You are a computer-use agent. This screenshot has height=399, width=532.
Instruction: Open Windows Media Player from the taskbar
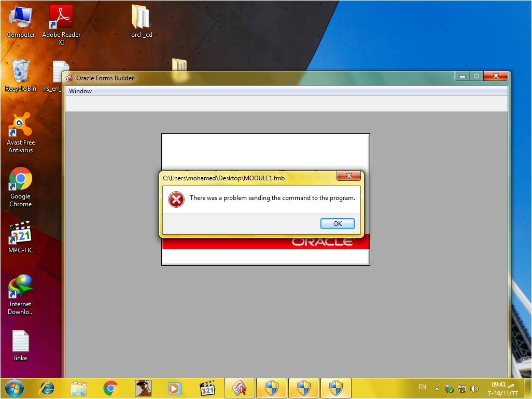(x=175, y=388)
